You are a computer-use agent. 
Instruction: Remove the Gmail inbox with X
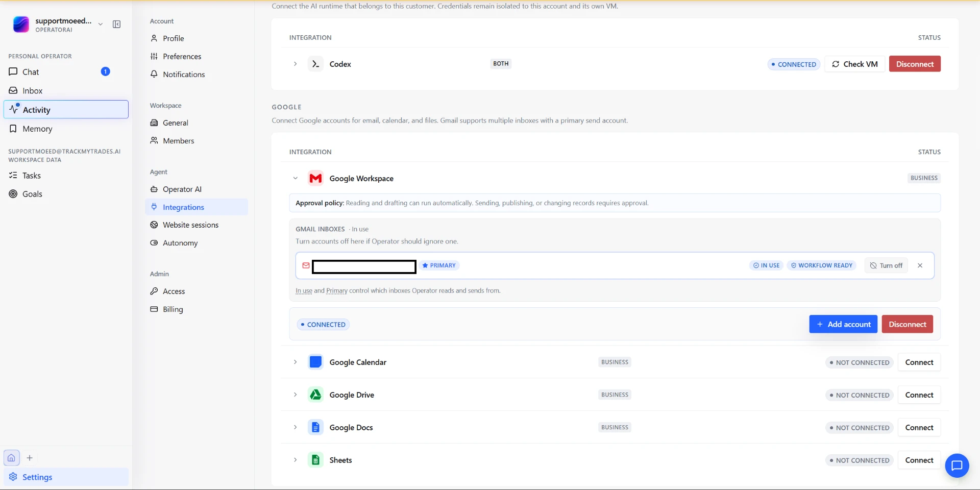coord(920,265)
